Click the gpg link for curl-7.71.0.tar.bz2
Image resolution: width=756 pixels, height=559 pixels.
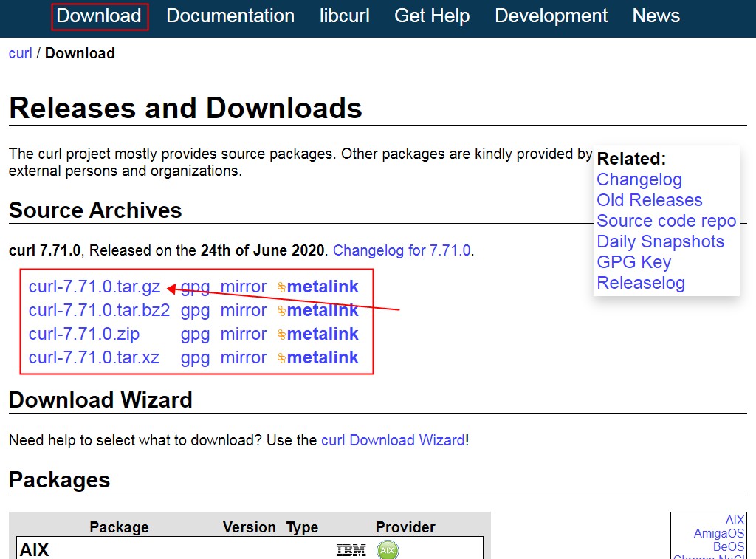195,310
